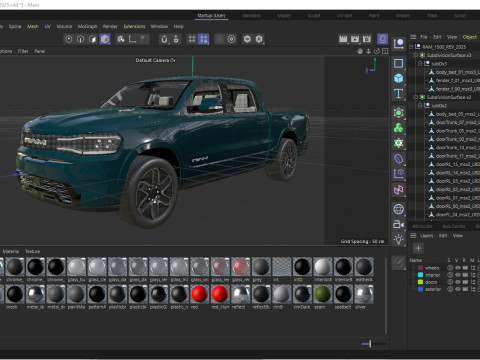Open viewport Panel menu

(x=40, y=51)
